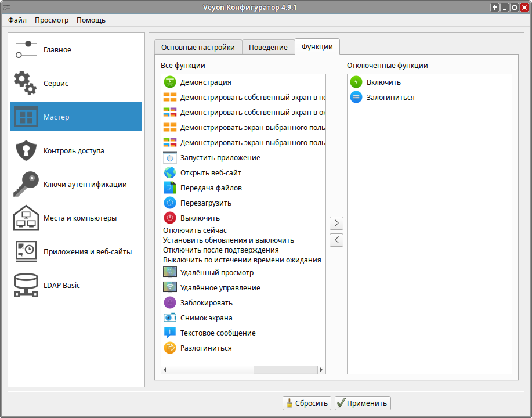Select the purple Заблокировать lock icon
Image resolution: width=532 pixels, height=418 pixels.
170,302
